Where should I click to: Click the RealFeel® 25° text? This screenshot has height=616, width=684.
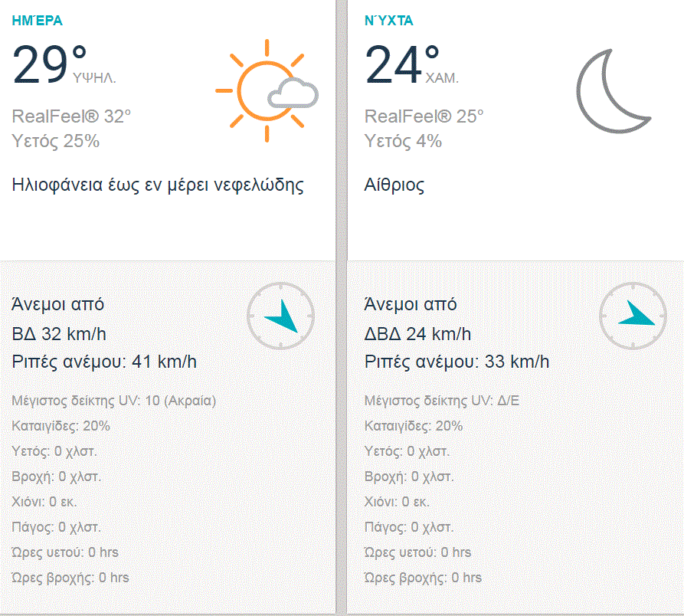click(424, 116)
